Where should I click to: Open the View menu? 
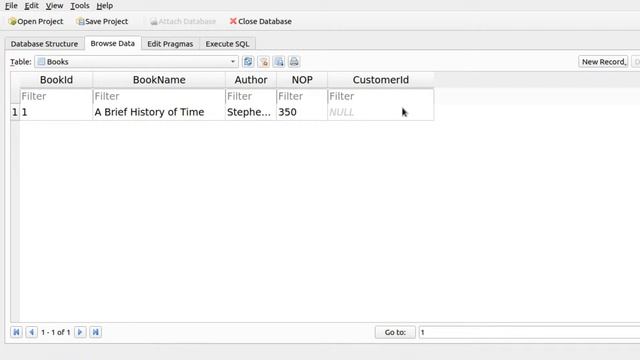tap(54, 6)
